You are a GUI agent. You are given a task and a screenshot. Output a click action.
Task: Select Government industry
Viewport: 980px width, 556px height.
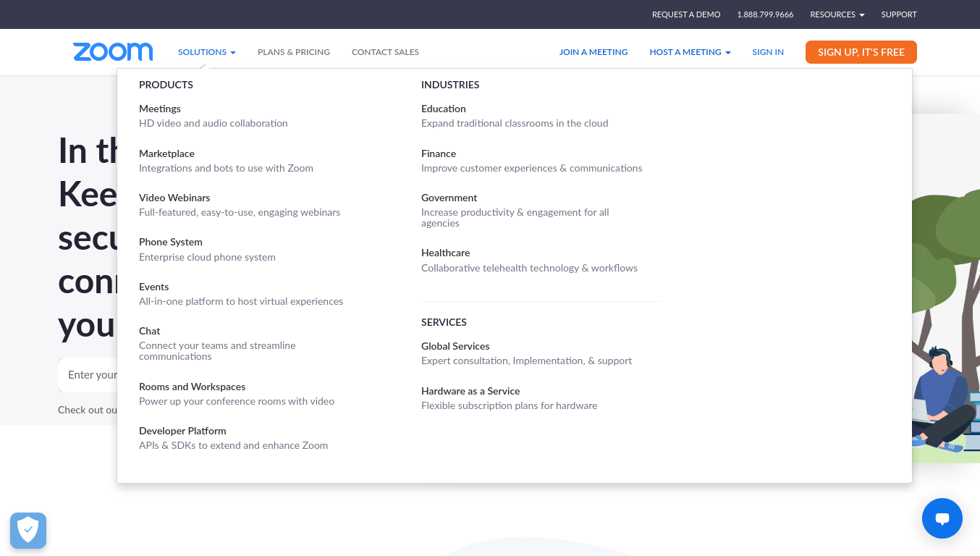[449, 198]
